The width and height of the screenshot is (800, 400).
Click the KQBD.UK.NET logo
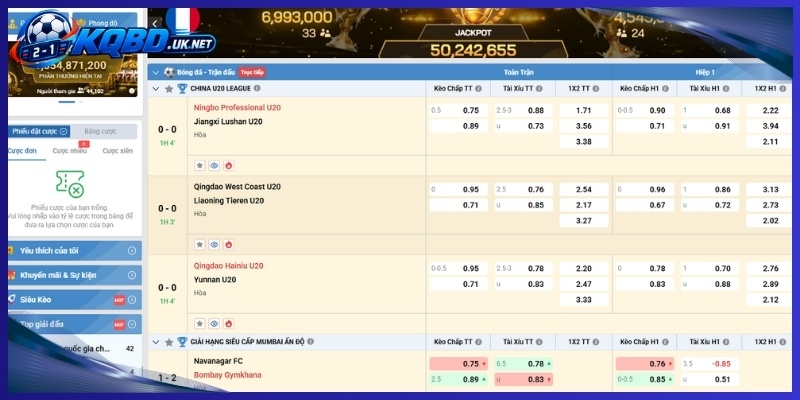point(113,42)
